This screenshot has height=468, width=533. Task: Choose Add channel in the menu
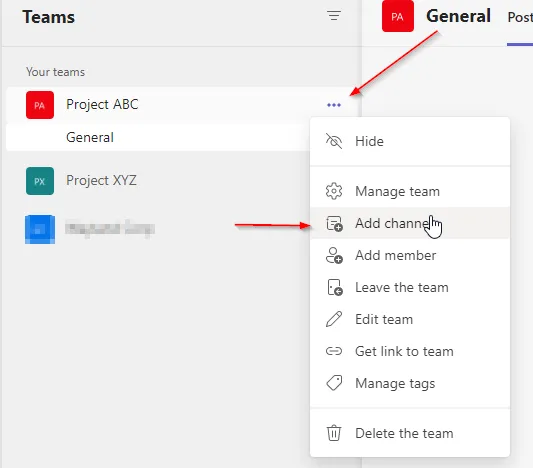[410, 223]
